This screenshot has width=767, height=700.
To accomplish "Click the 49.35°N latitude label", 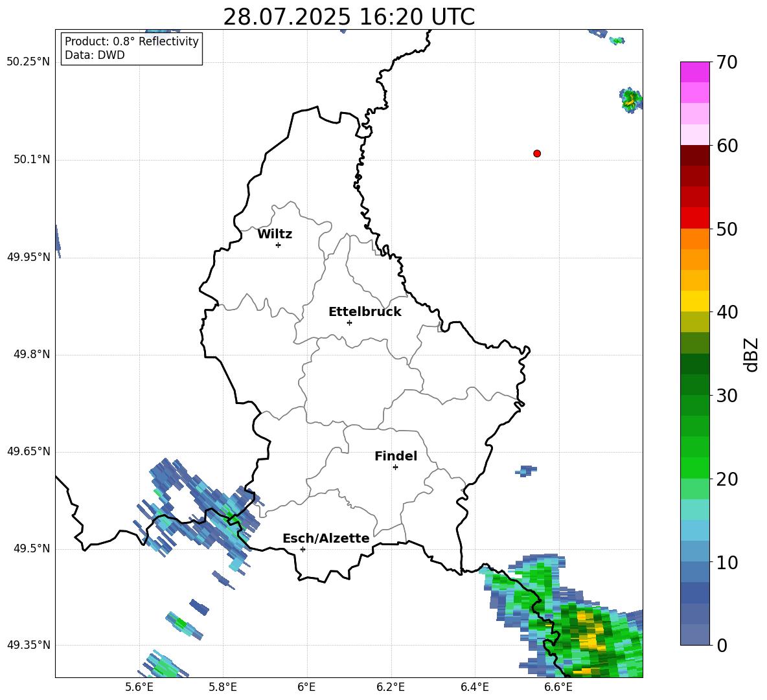I will [x=29, y=645].
